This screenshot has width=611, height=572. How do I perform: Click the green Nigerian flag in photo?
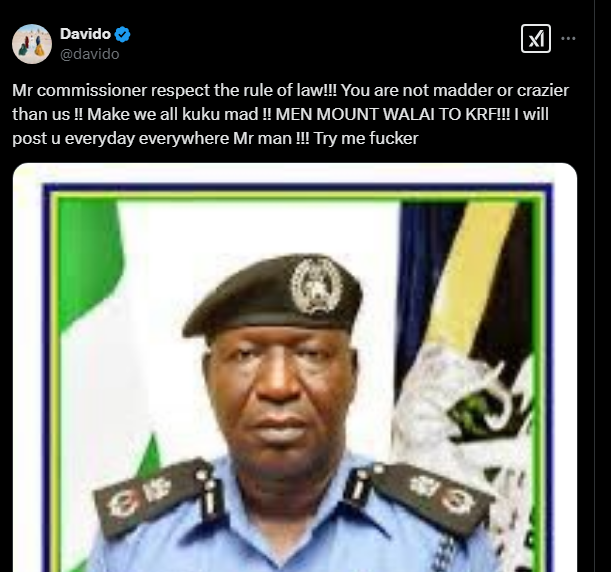click(x=90, y=261)
